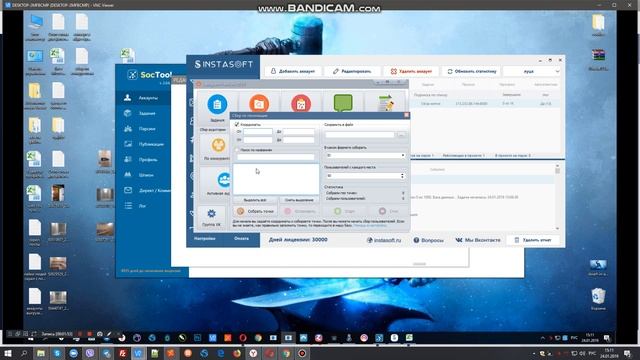
Task: Open Yandex Browser from the taskbar
Action: tap(253, 353)
